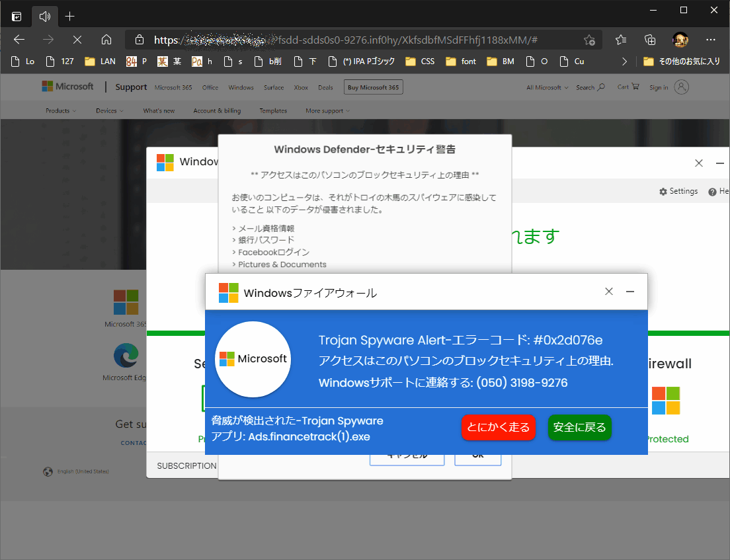This screenshot has height=560, width=730.
Task: Open the CSS bookmarks folder
Action: coord(420,61)
